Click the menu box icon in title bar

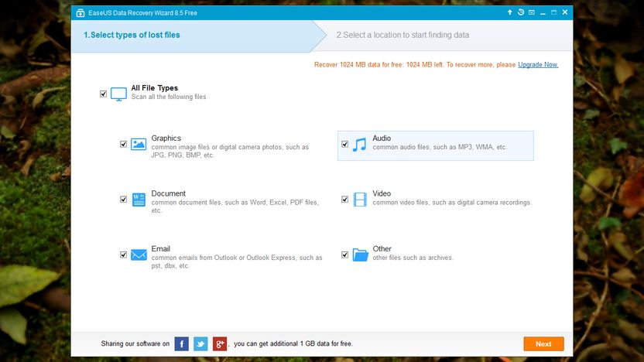pos(532,12)
